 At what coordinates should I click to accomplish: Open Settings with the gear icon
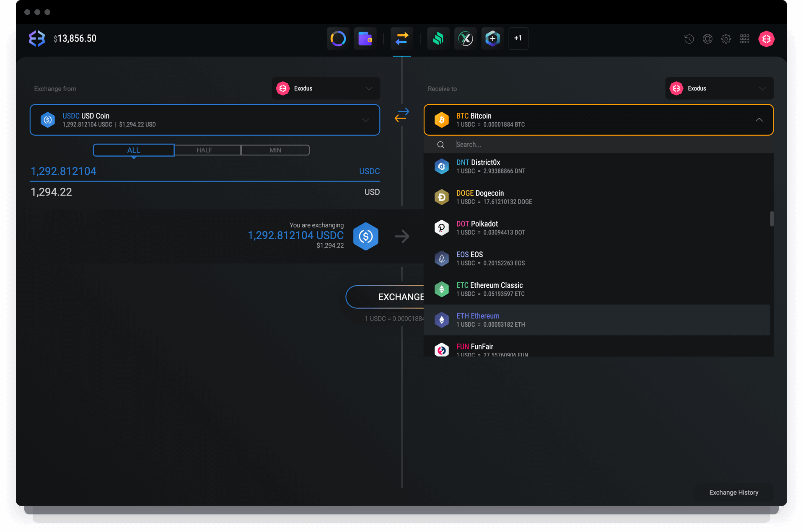tap(726, 39)
